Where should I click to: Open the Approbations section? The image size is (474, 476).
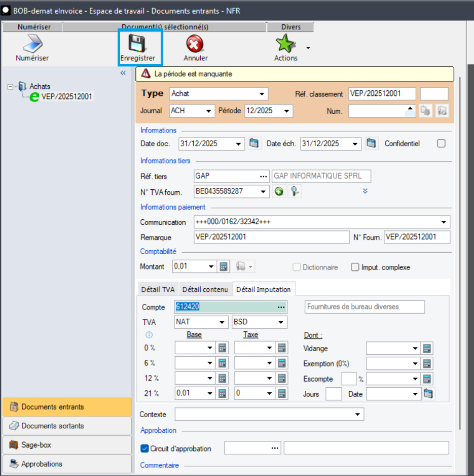pos(42,464)
